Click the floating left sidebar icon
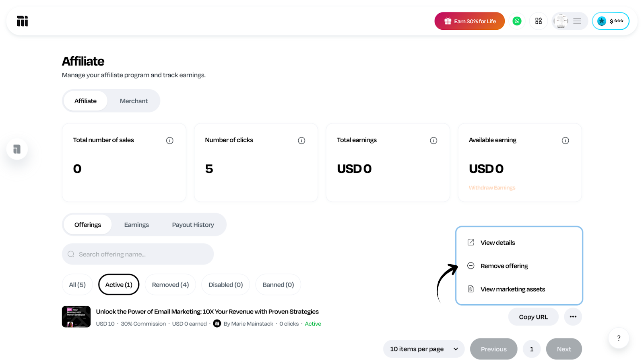Image resolution: width=644 pixels, height=363 pixels. click(17, 149)
